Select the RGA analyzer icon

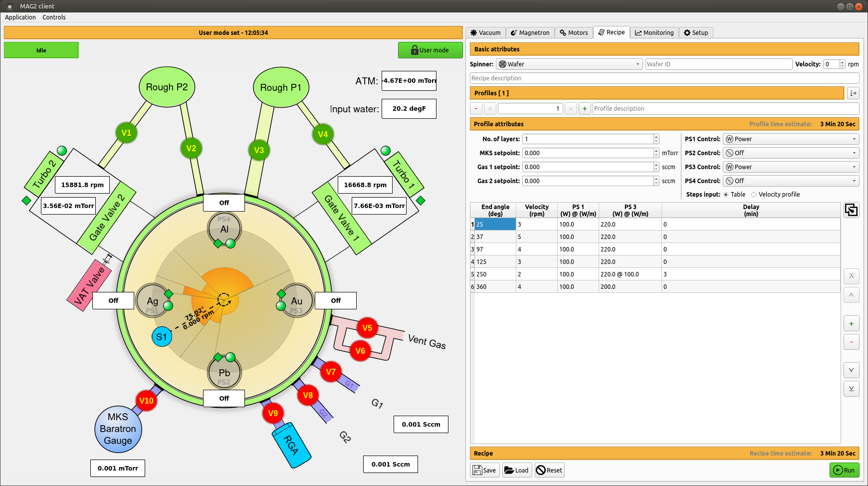point(291,445)
